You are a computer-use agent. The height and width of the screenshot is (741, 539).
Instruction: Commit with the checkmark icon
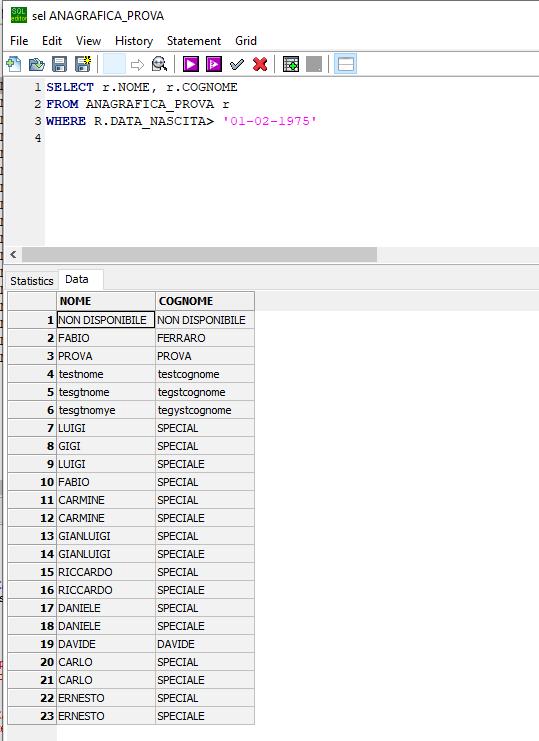pos(237,64)
